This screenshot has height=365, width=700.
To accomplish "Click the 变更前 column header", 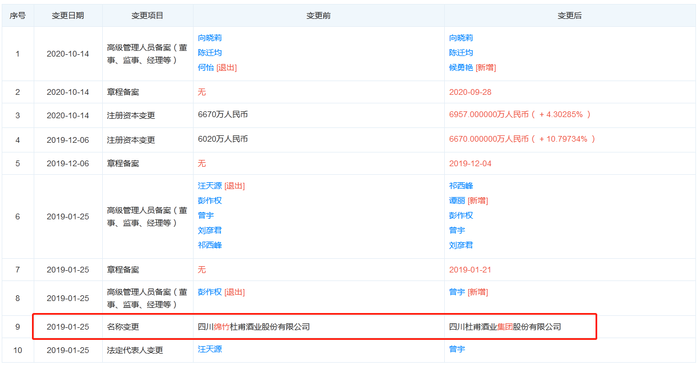I will point(318,16).
